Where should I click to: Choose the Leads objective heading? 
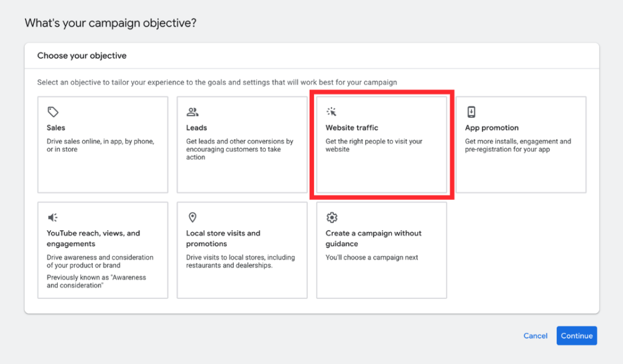[197, 128]
